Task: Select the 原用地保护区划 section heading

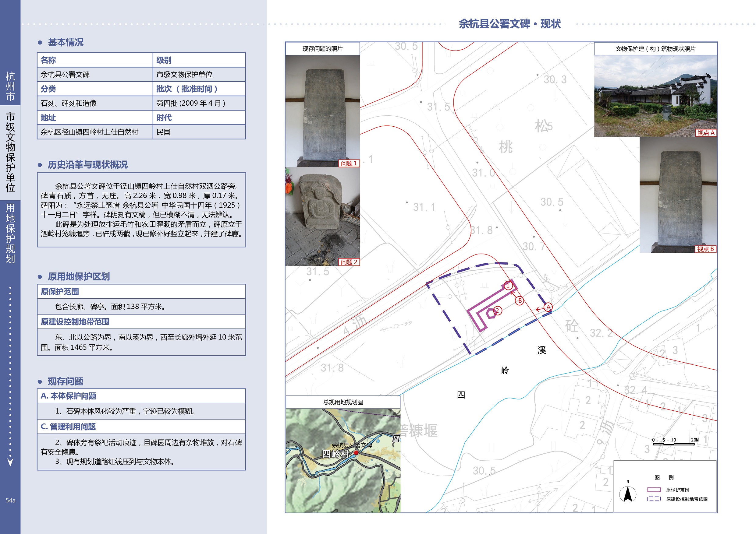Action: click(x=79, y=277)
